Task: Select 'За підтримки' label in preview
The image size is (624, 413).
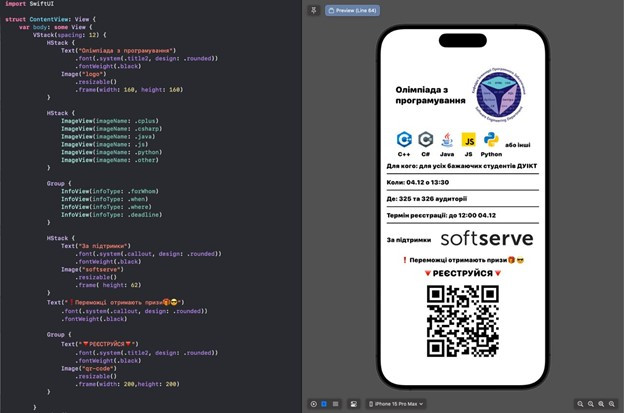Action: (409, 240)
